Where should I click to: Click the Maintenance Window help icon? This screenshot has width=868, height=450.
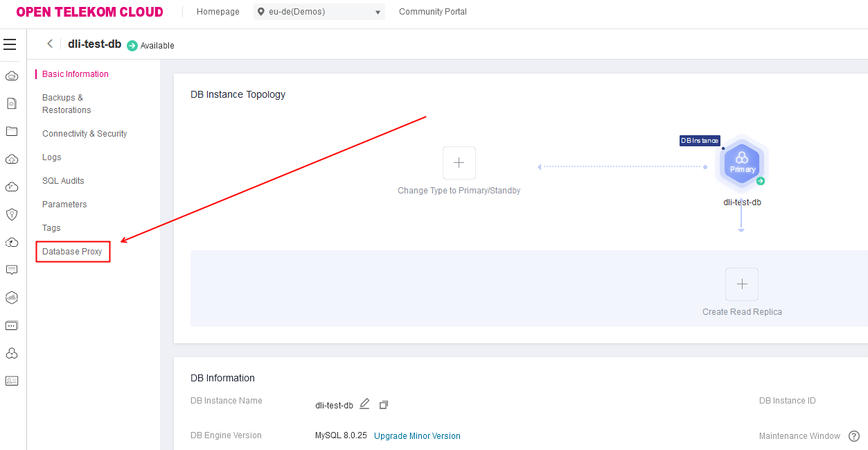854,435
